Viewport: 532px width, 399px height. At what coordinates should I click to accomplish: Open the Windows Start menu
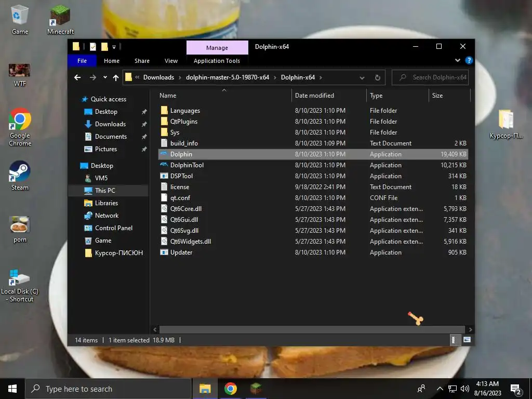12,389
